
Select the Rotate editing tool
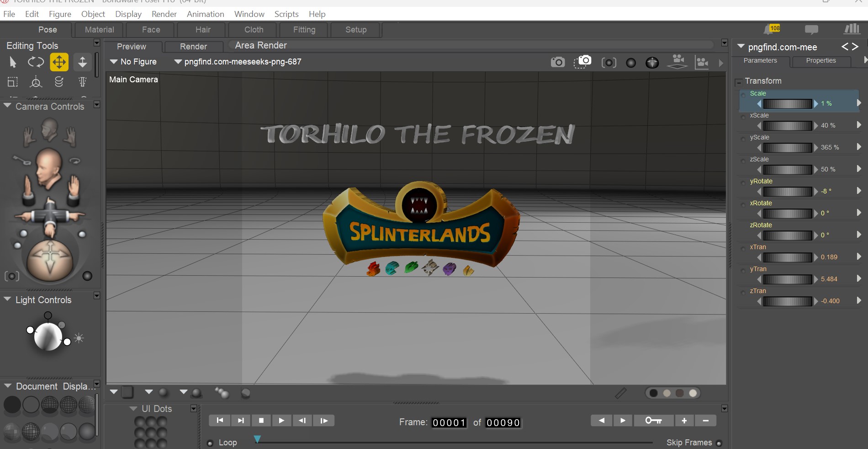(36, 62)
